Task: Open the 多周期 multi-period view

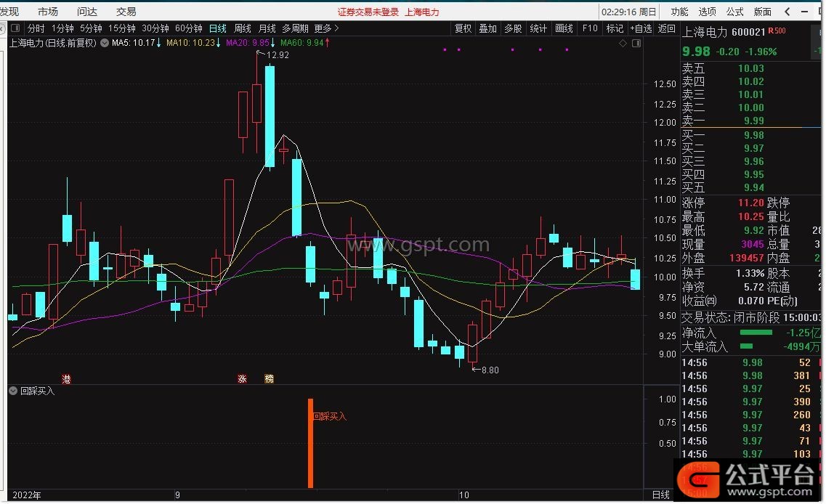Action: point(295,28)
